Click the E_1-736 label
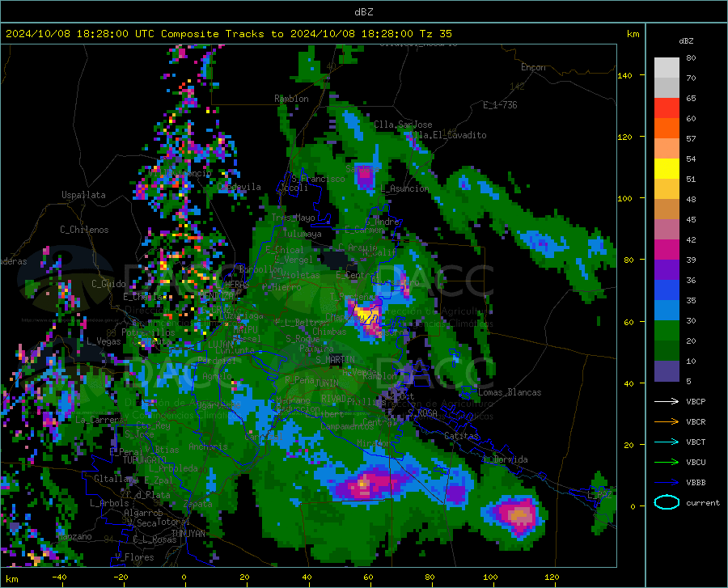This screenshot has width=728, height=588. pos(500,105)
